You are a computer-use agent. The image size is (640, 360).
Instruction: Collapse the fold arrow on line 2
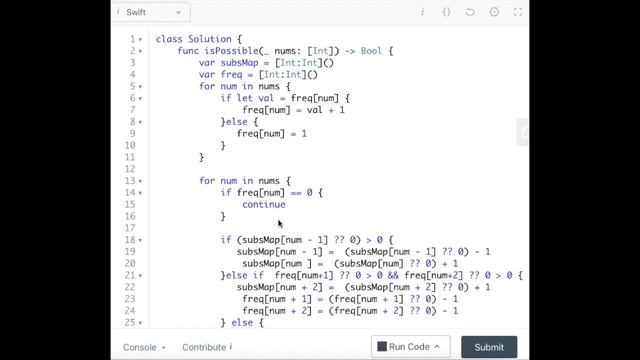click(140, 51)
